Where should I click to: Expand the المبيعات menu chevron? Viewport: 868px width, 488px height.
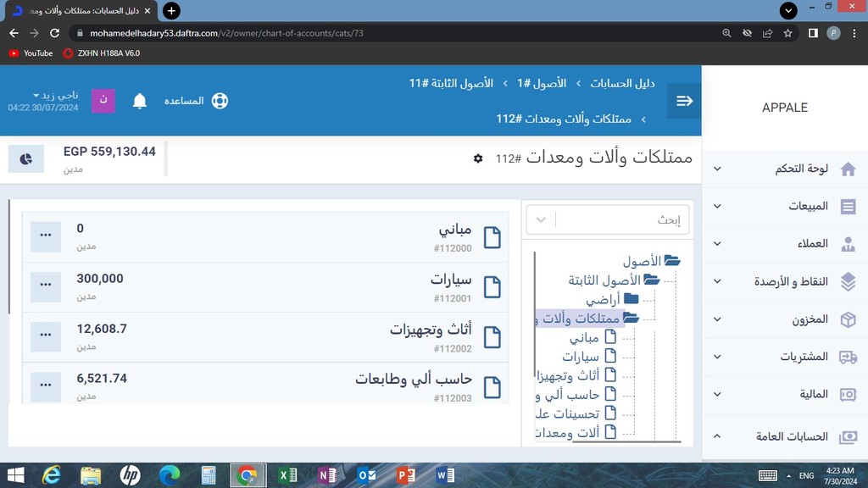(717, 207)
